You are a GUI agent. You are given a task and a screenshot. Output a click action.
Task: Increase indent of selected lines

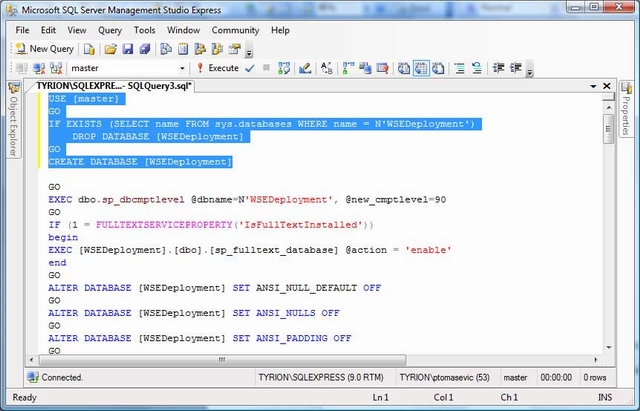[x=516, y=68]
